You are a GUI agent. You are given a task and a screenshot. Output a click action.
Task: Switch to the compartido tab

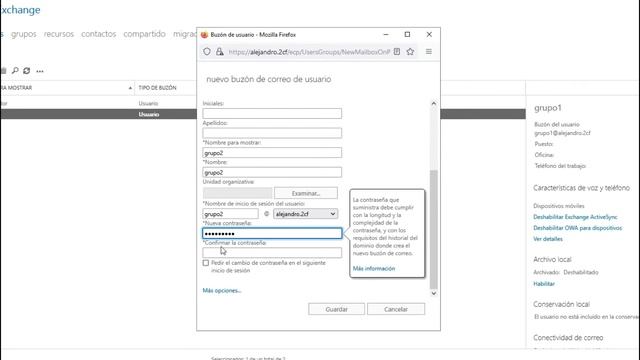(144, 34)
